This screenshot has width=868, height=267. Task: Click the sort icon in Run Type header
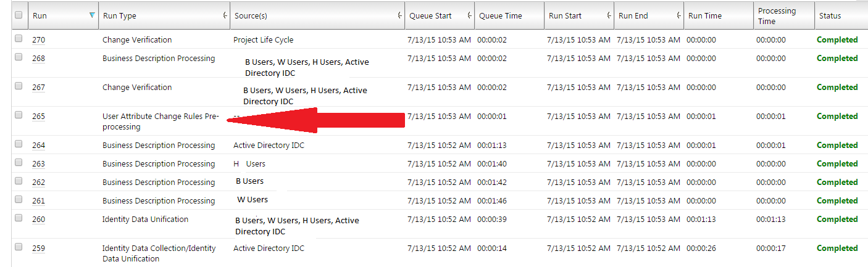tap(225, 16)
